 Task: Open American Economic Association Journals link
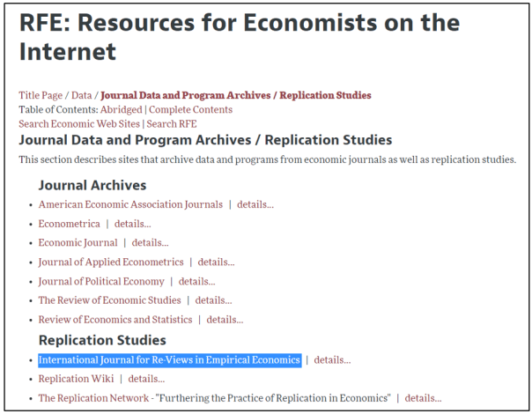pos(130,204)
